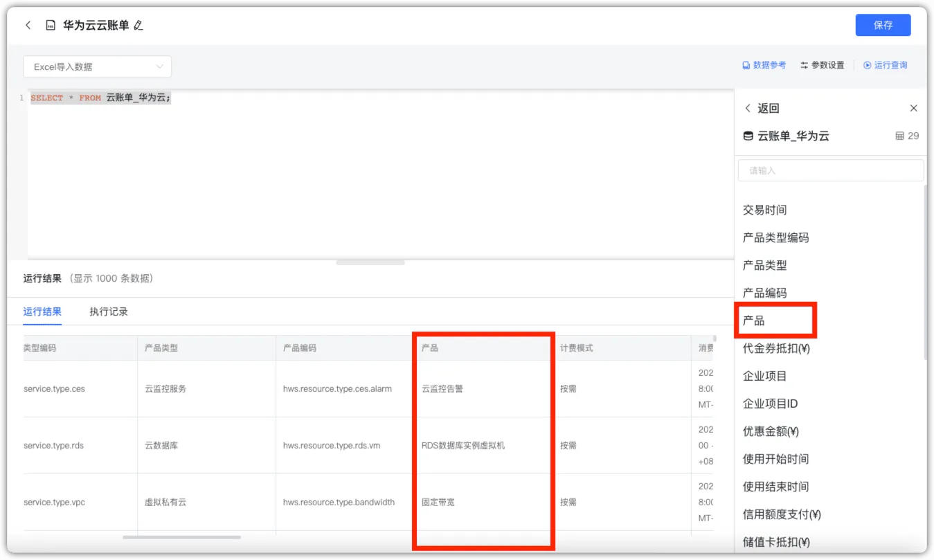Select the 优惠金额(¥) field
The width and height of the screenshot is (934, 560).
point(771,432)
